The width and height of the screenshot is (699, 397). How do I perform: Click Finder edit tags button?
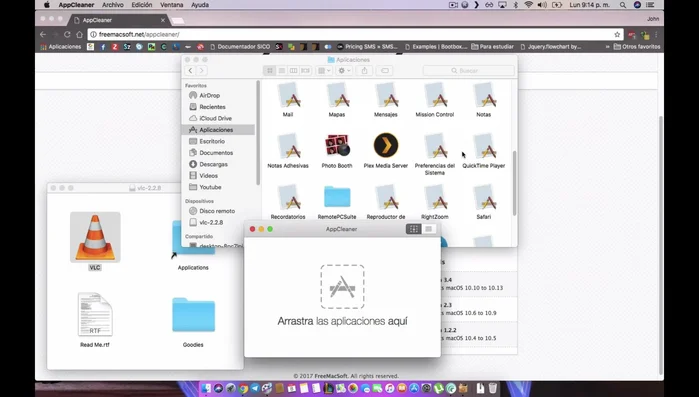click(385, 70)
